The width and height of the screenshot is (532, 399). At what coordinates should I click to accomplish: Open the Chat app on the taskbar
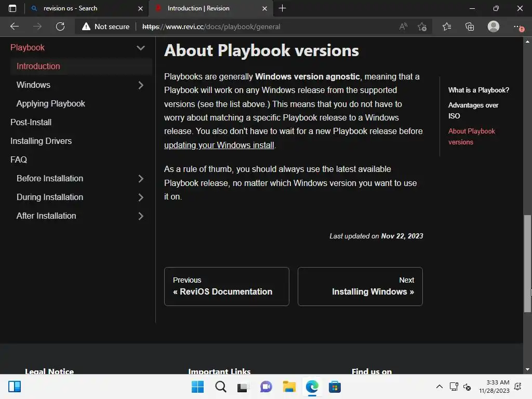click(x=266, y=387)
